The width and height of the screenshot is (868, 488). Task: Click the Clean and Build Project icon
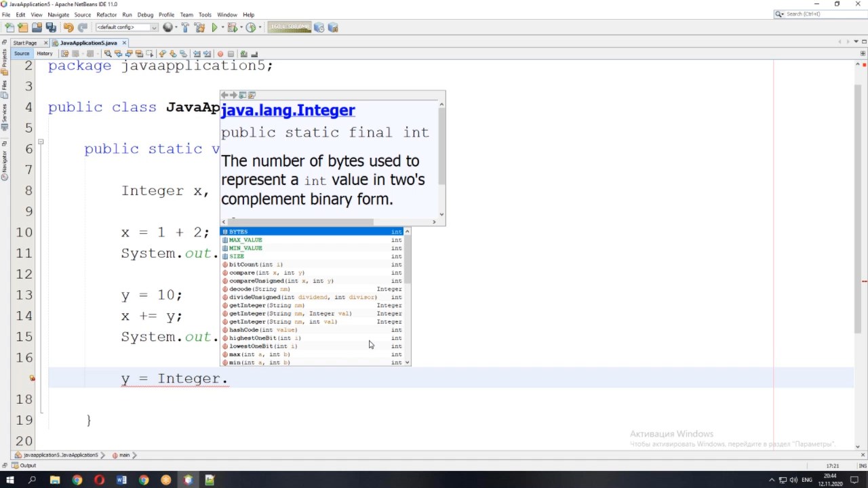(x=199, y=28)
